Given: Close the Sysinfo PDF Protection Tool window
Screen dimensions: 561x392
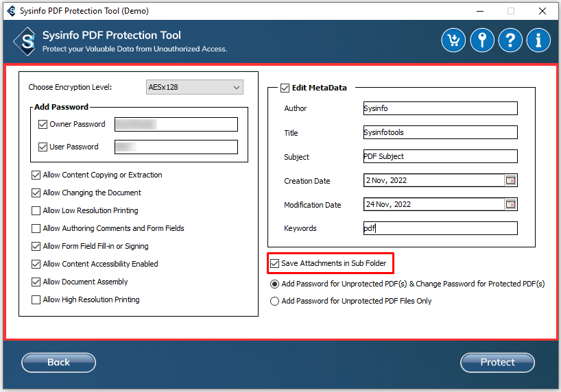Looking at the screenshot, I should [x=542, y=11].
